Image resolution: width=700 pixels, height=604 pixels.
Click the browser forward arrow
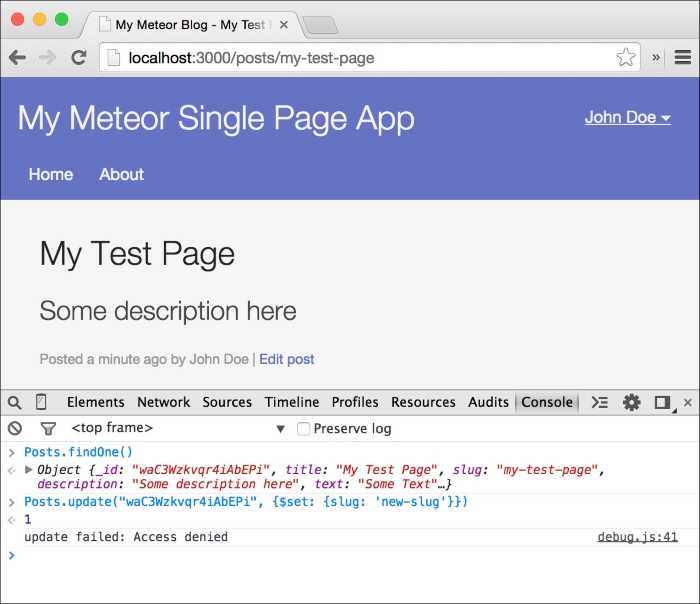click(47, 58)
